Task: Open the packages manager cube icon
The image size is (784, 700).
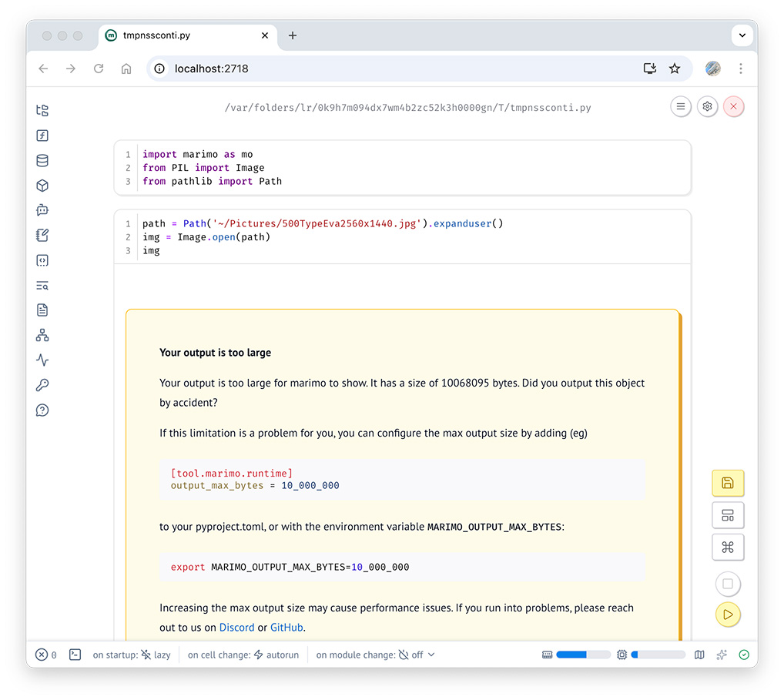Action: coord(42,186)
